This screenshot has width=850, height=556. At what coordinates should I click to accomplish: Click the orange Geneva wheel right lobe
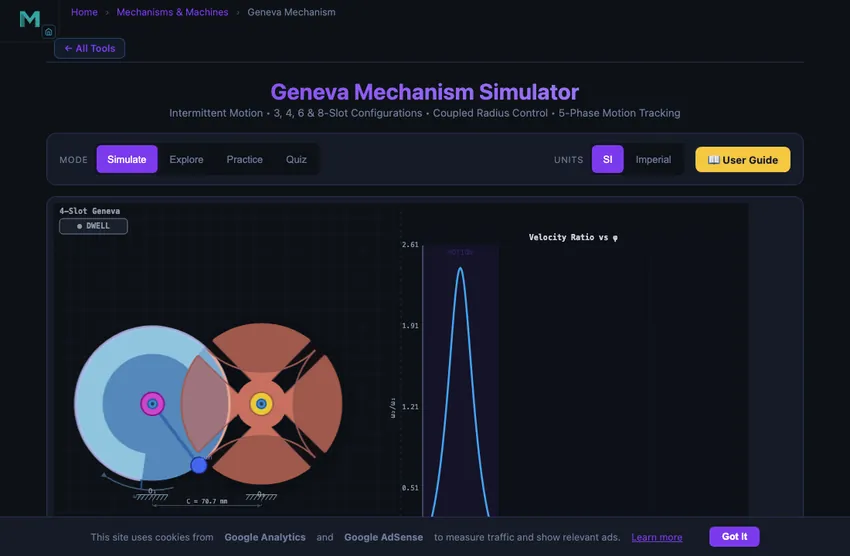pyautogui.click(x=318, y=404)
